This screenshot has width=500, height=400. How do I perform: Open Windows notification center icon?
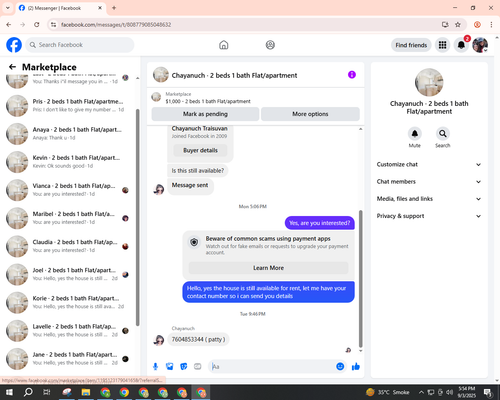coord(488,392)
